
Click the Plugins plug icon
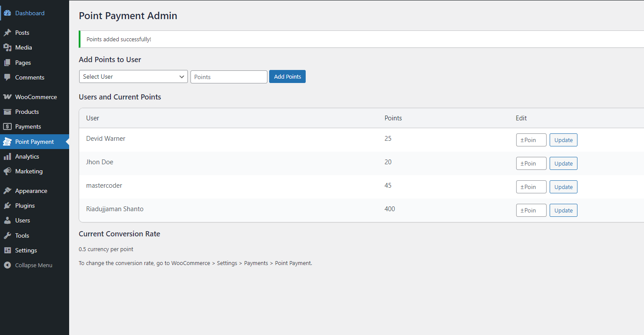[7, 206]
